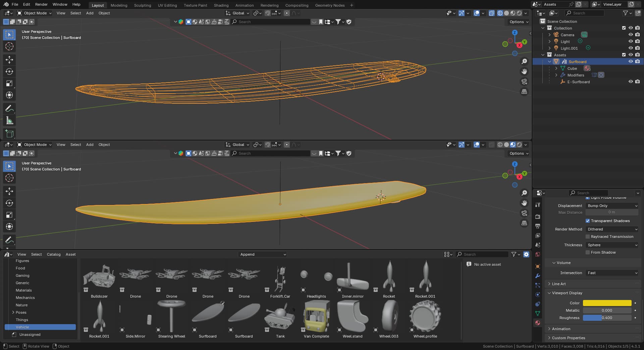The image size is (644, 350).
Task: Open the Append import method dropdown
Action: [x=263, y=254]
